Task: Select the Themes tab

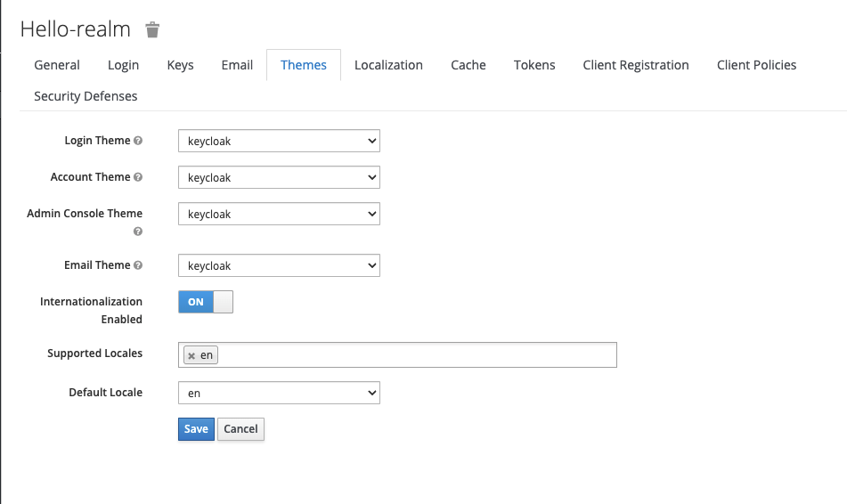Action: pos(304,65)
